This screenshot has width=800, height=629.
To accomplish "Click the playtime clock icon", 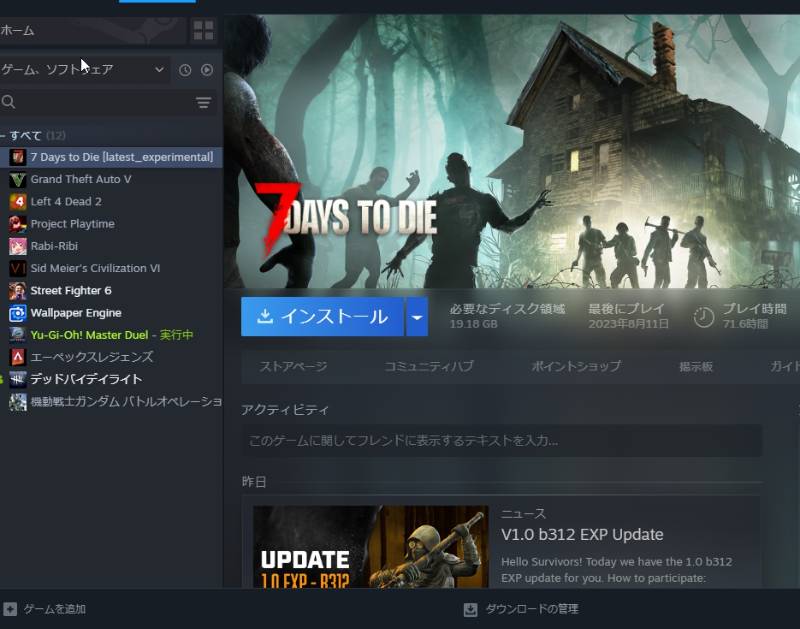I will [704, 317].
